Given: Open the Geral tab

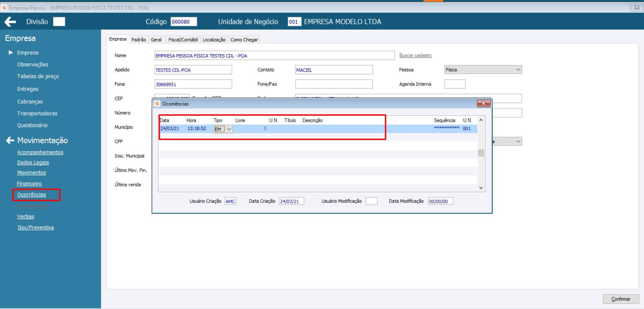Looking at the screenshot, I should (x=156, y=40).
